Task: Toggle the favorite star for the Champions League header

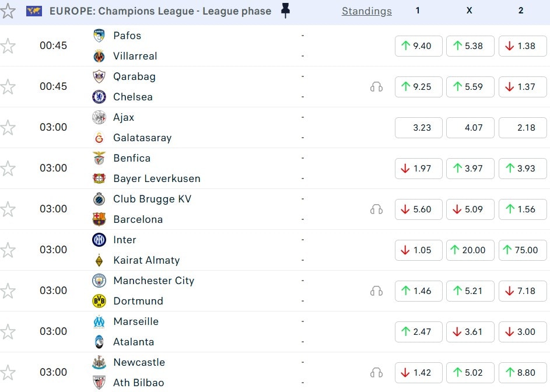Action: 8,10
